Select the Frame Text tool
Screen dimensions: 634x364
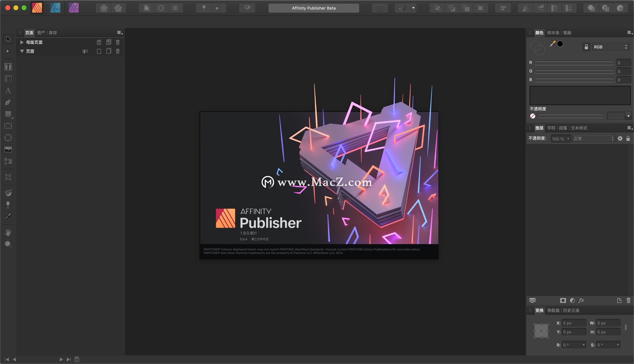coord(8,67)
